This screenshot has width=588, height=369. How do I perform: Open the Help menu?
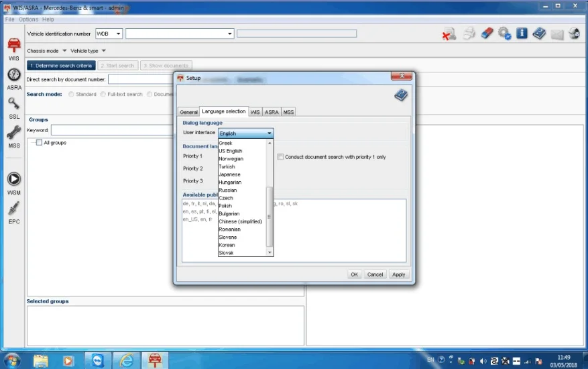coord(48,19)
